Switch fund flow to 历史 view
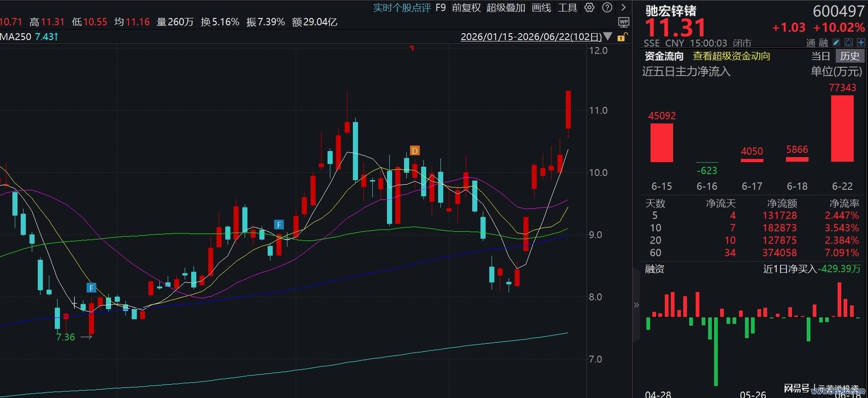 tap(850, 56)
